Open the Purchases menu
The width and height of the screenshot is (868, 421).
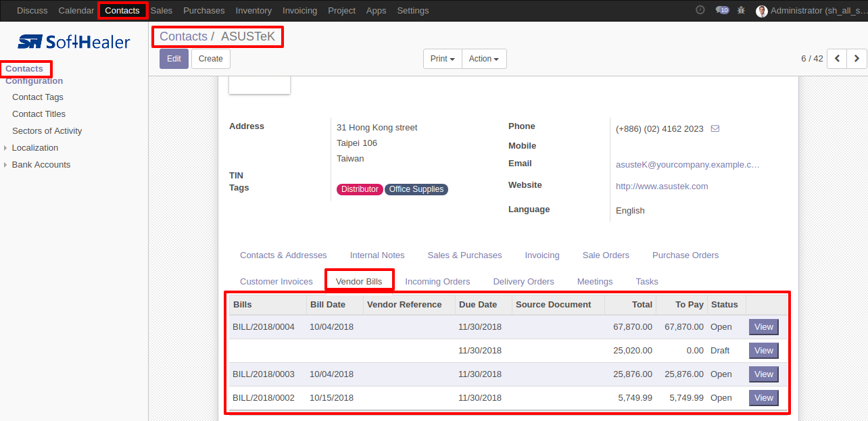click(204, 11)
